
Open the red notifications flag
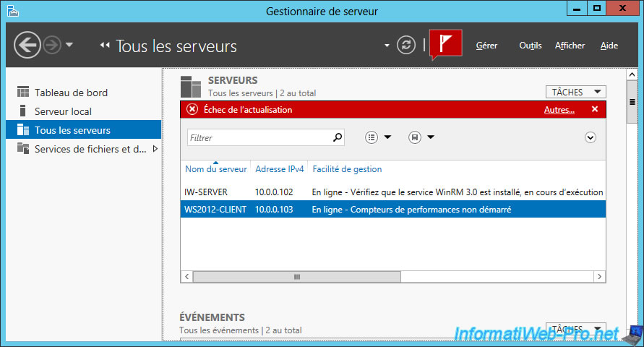(446, 43)
